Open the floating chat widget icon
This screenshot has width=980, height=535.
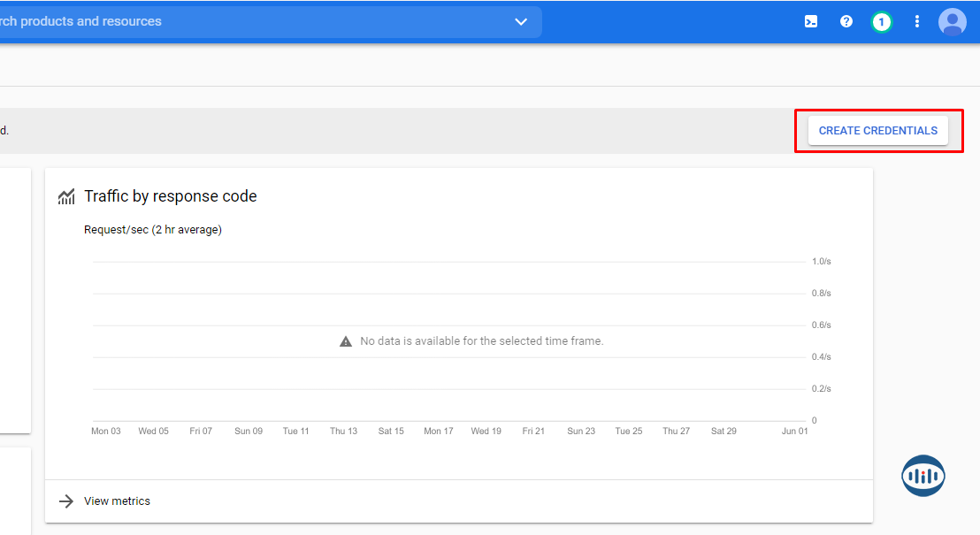click(923, 477)
